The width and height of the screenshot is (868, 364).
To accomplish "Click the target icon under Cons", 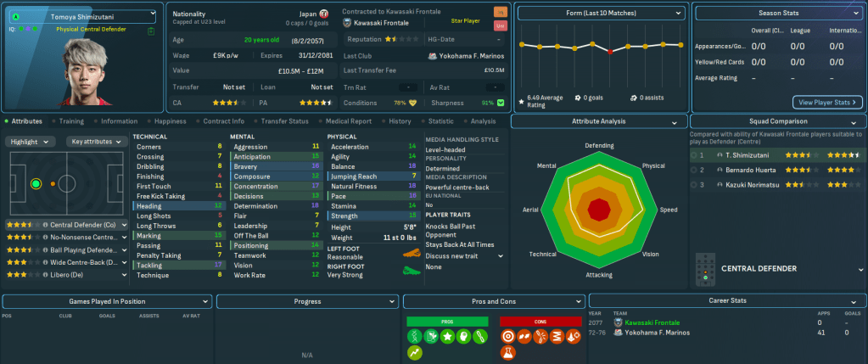I will pos(508,337).
